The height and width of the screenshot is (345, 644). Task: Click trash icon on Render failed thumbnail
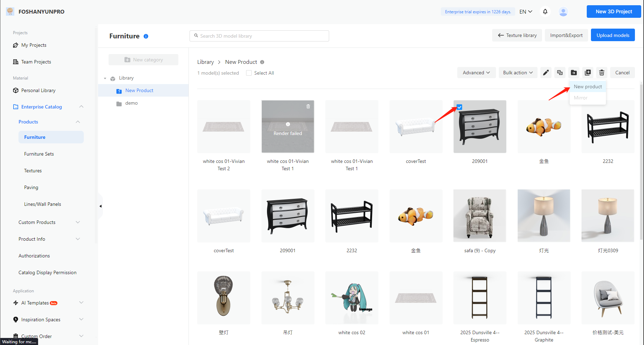coord(308,106)
